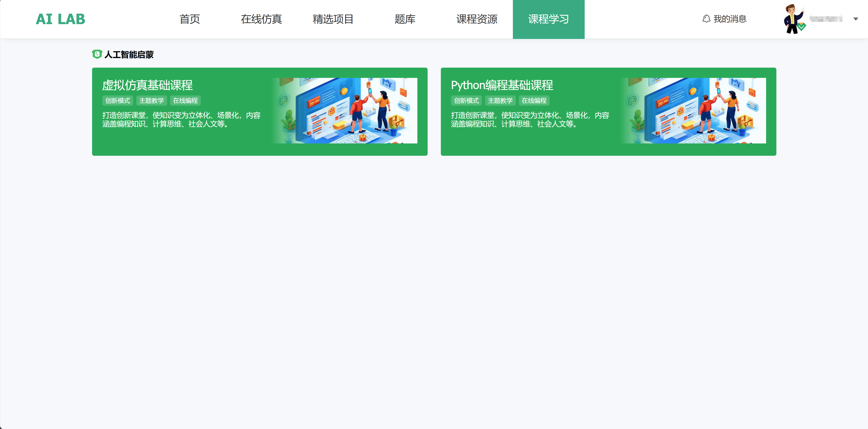The width and height of the screenshot is (868, 429).
Task: Click the notification bell icon
Action: (706, 19)
